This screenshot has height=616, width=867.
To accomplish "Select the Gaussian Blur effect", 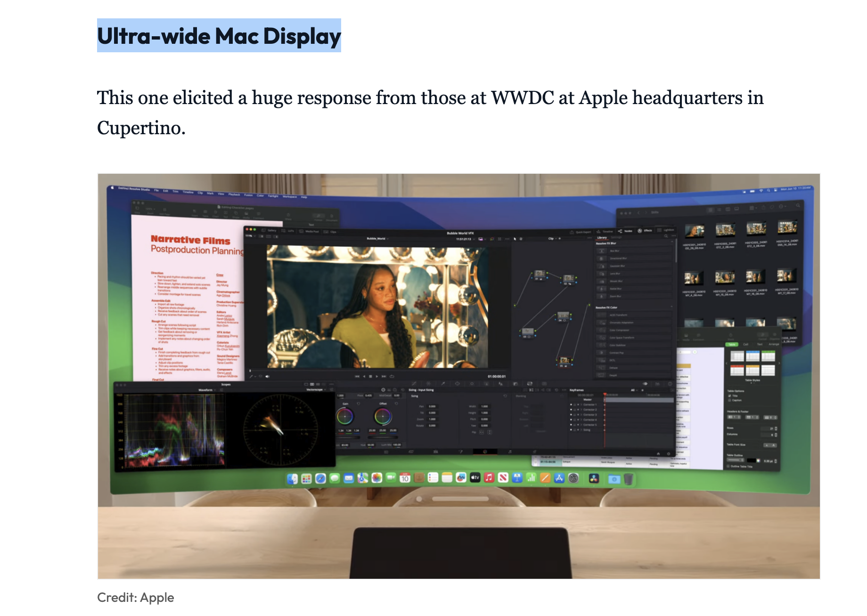I will 634,266.
